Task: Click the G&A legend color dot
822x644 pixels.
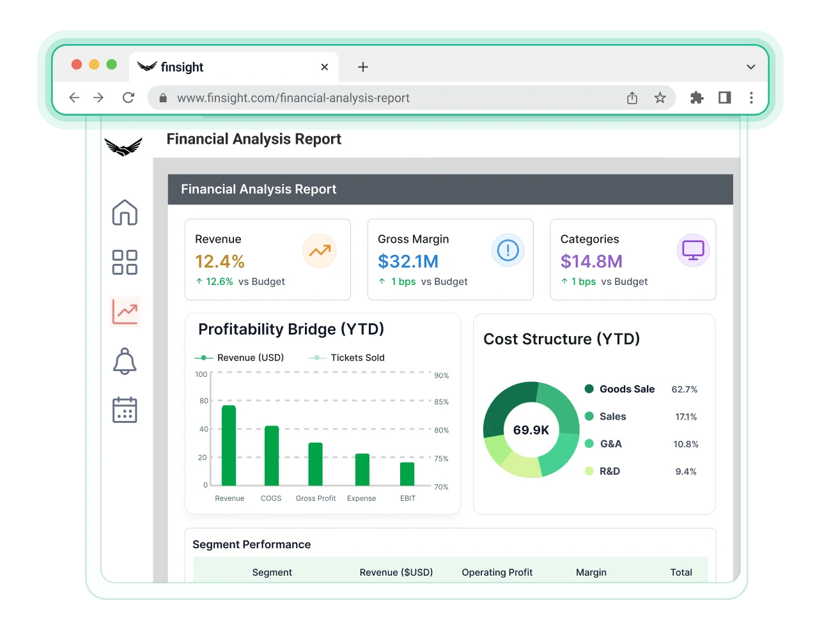Action: [589, 443]
